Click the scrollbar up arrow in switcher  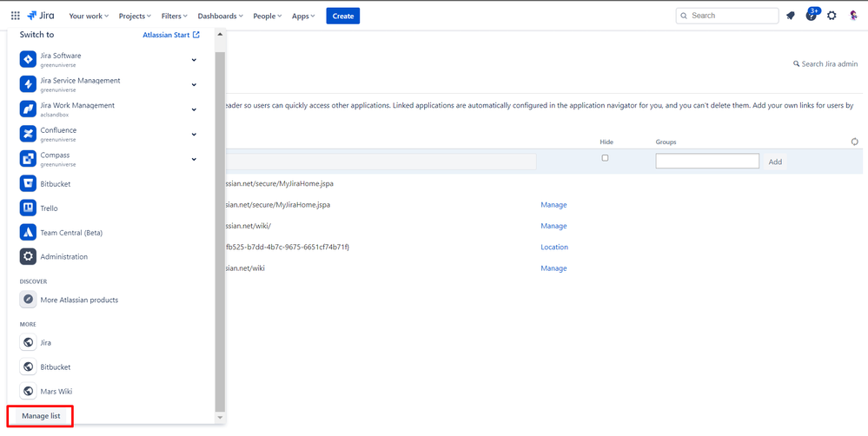click(221, 34)
